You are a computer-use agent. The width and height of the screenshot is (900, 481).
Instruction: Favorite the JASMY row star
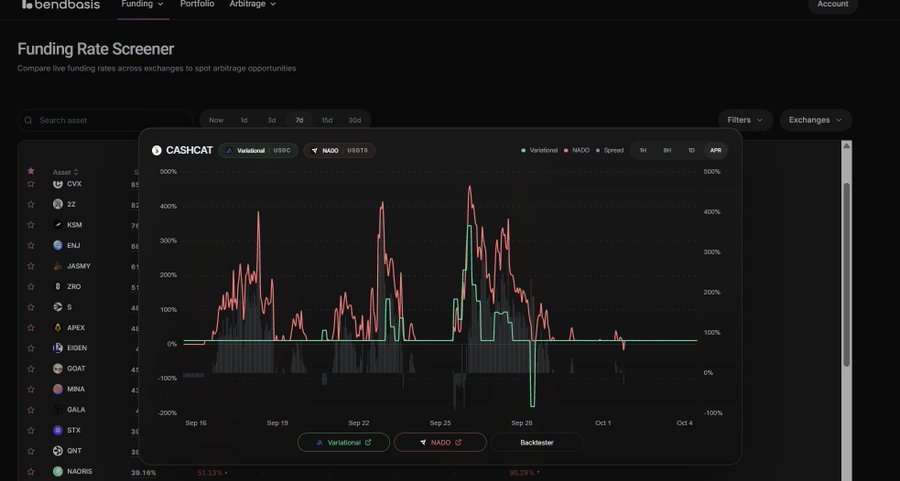[x=31, y=266]
